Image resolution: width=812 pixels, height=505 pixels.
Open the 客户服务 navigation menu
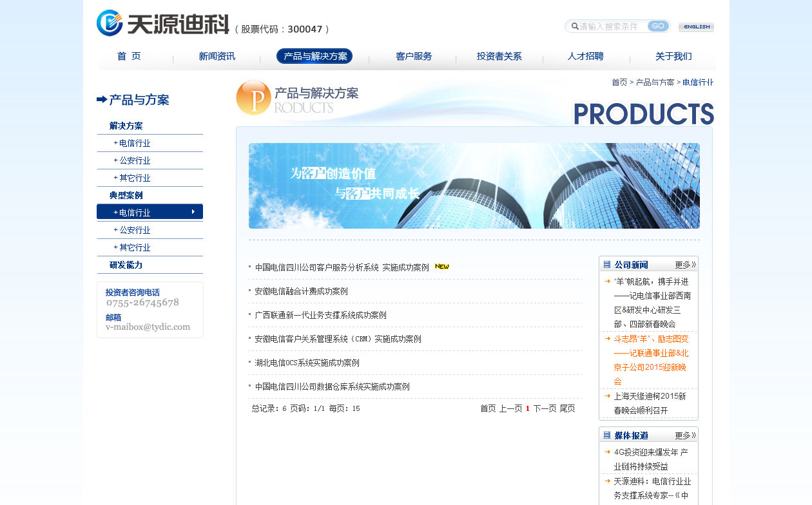pyautogui.click(x=414, y=56)
